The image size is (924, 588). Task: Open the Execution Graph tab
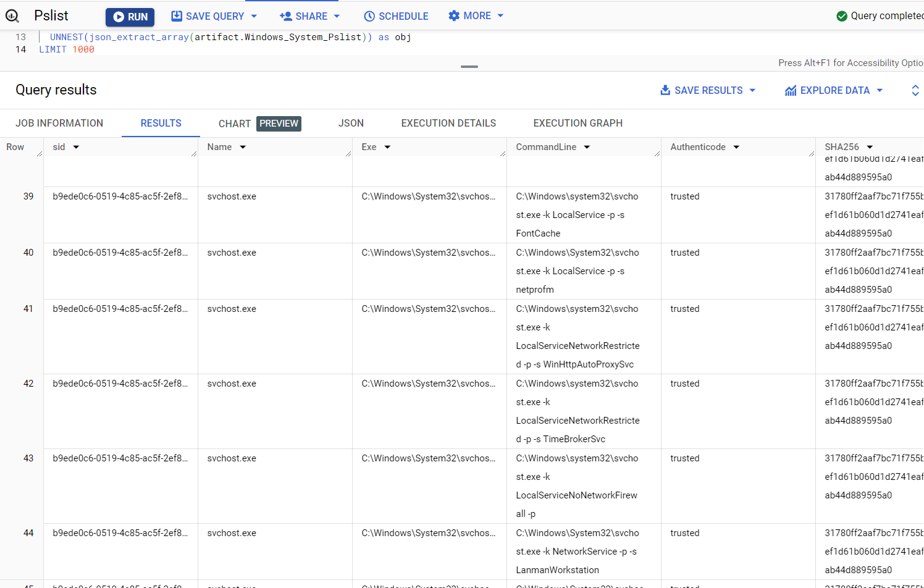point(577,124)
